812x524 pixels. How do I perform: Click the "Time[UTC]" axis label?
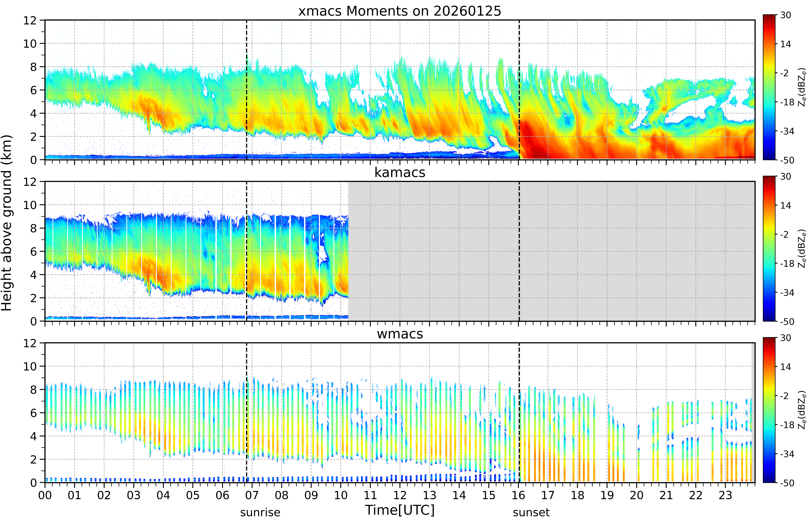tap(400, 510)
